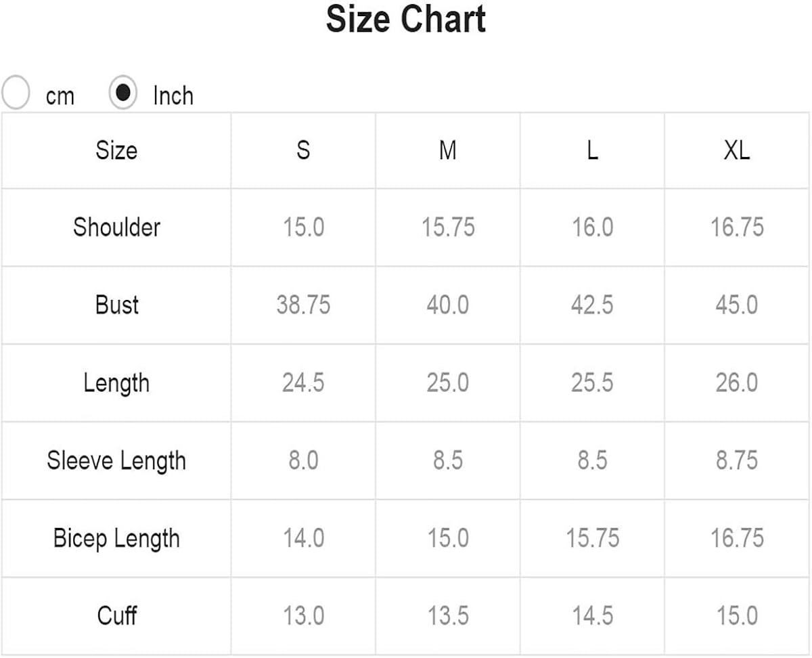
Task: Select the cm unit radio button
Action: tap(16, 93)
